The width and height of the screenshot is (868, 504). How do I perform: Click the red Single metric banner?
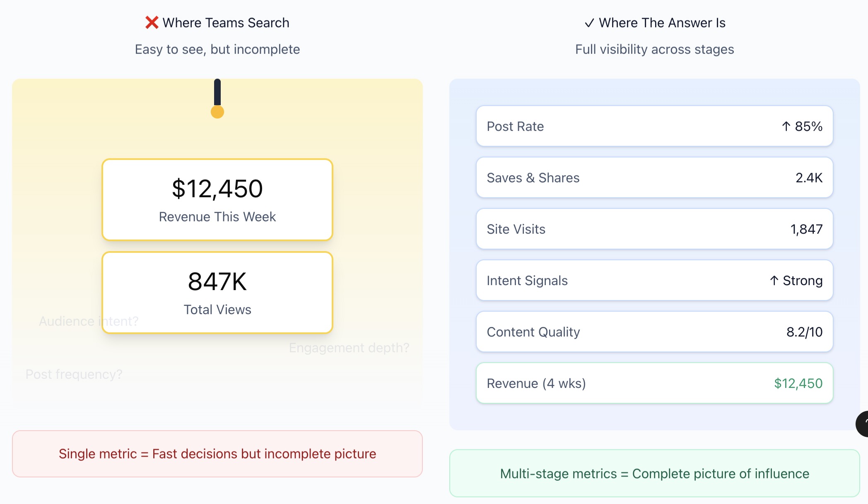pyautogui.click(x=217, y=454)
